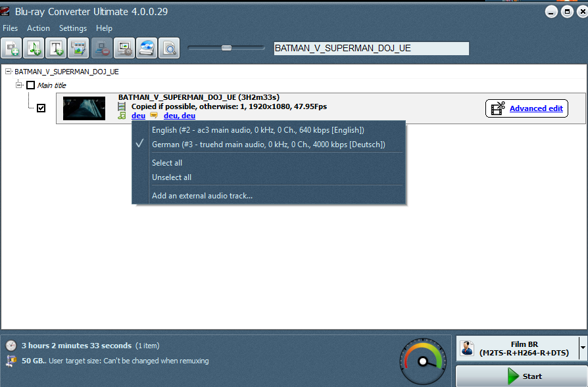
Task: Click the app logo in title bar
Action: click(x=5, y=11)
